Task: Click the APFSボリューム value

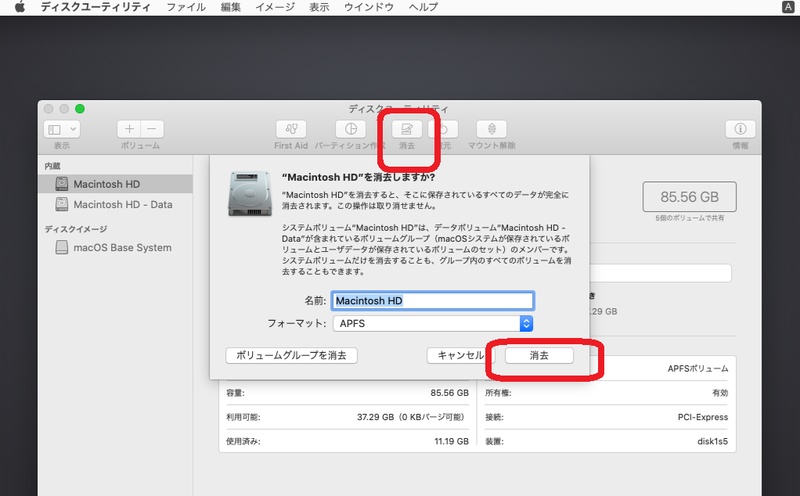Action: (697, 368)
